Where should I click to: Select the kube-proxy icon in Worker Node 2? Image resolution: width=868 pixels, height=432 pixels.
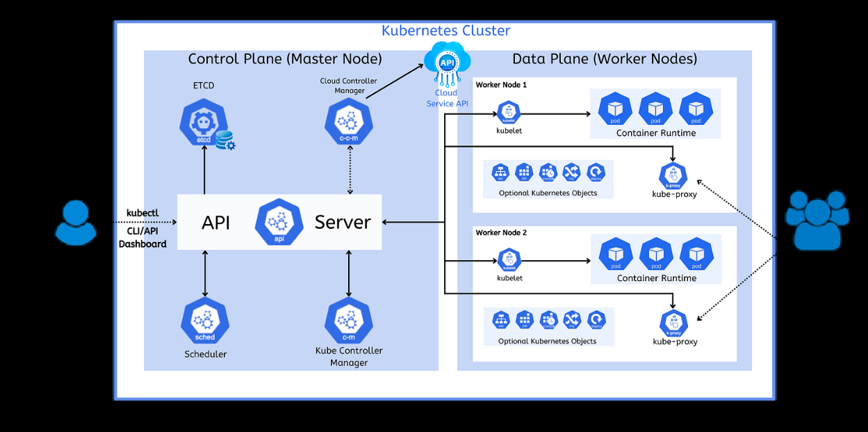673,324
